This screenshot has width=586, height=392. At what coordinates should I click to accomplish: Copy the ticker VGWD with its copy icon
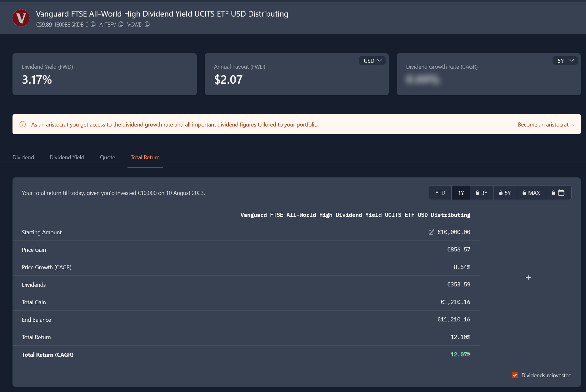(147, 24)
